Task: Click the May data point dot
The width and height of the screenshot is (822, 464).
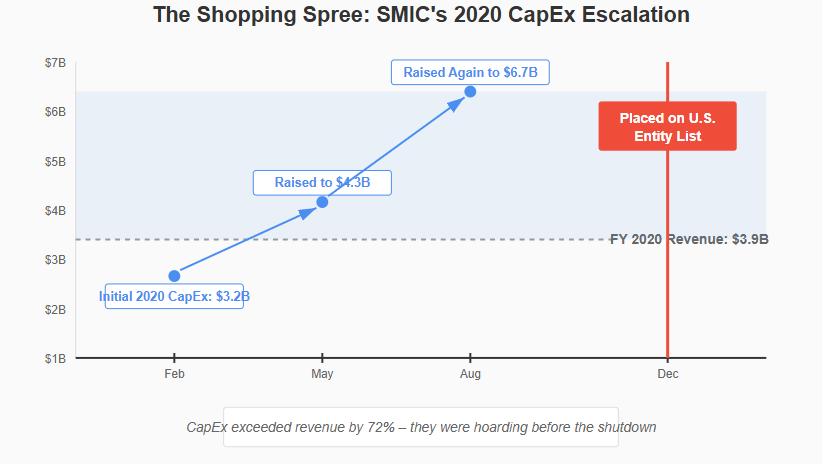Action: [322, 202]
